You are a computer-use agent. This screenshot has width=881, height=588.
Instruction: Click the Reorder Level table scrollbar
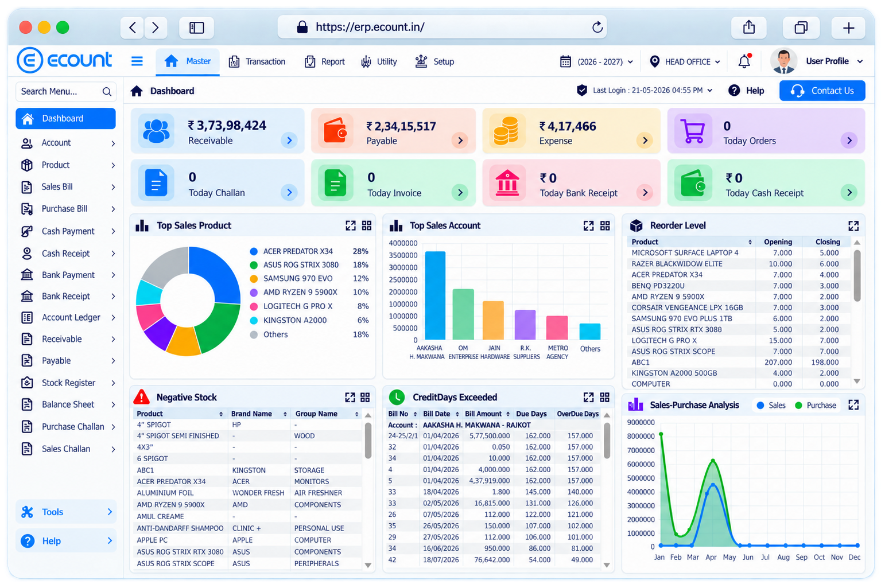pyautogui.click(x=857, y=276)
